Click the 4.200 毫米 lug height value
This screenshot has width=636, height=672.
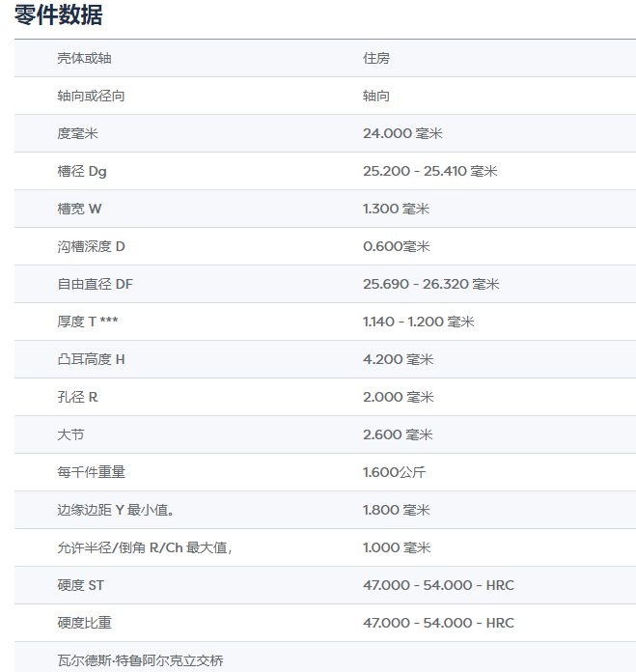tap(398, 359)
